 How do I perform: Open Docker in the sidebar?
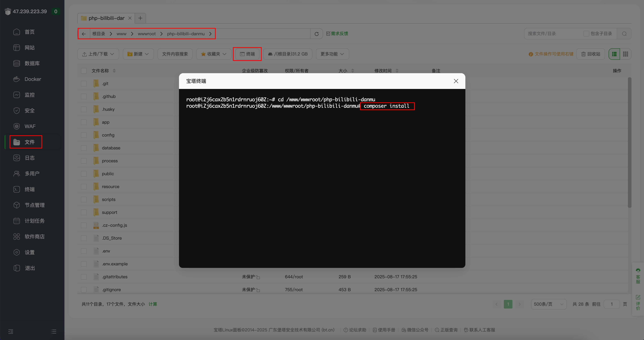coord(33,79)
